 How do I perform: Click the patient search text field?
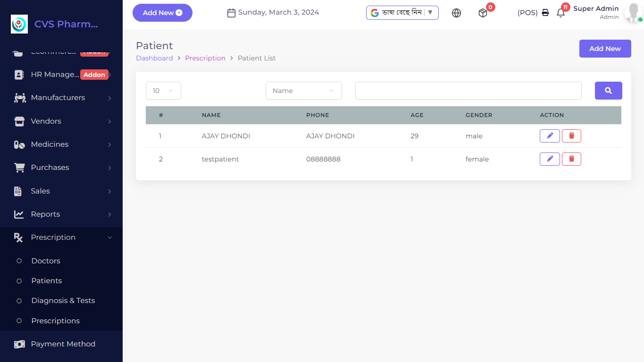click(x=468, y=91)
